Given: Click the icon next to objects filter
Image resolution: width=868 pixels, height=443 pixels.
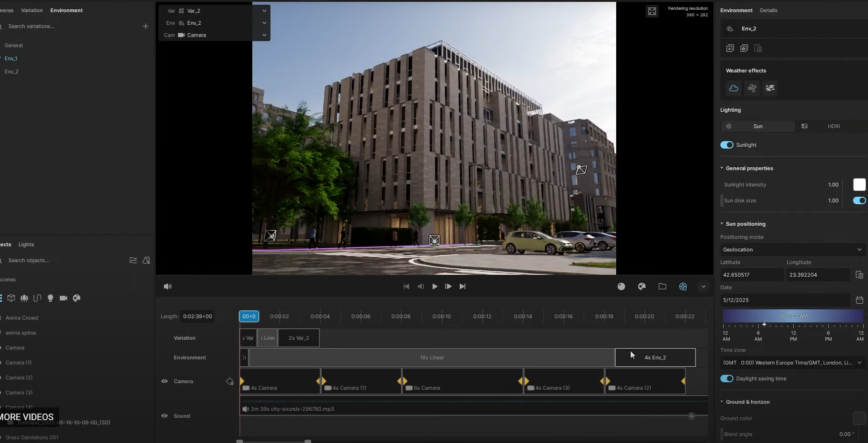Looking at the screenshot, I should (146, 260).
